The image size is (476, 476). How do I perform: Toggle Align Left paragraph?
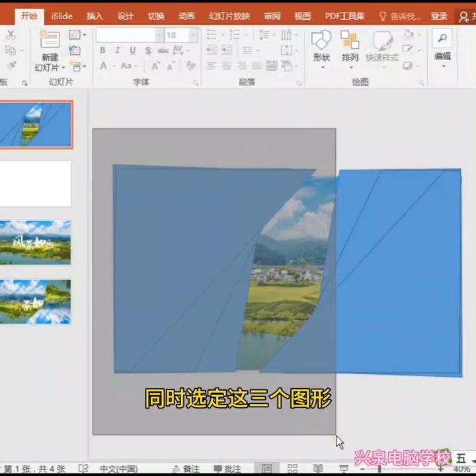click(212, 66)
